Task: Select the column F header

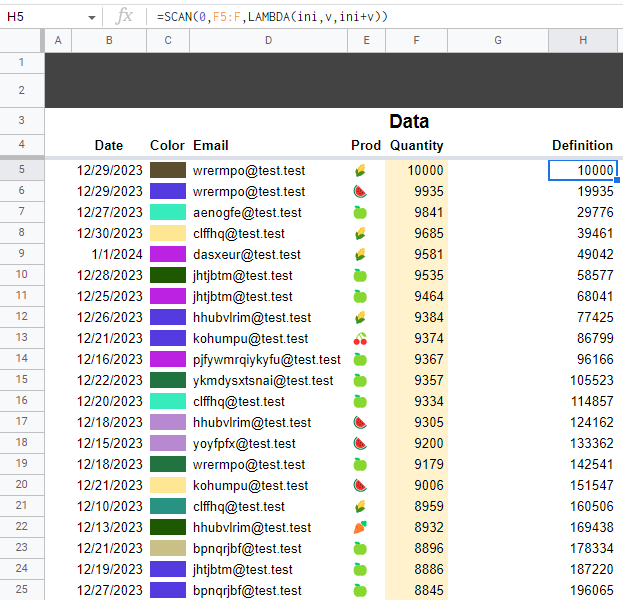Action: point(416,40)
